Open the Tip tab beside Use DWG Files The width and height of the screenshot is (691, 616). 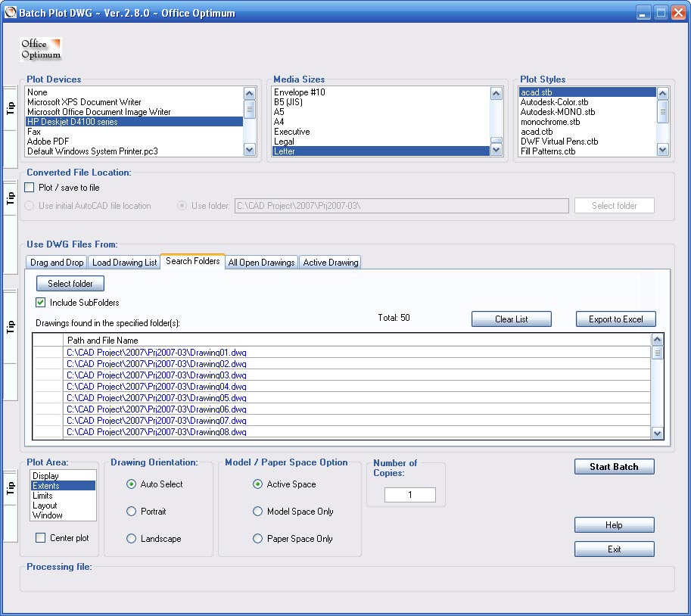(x=10, y=326)
